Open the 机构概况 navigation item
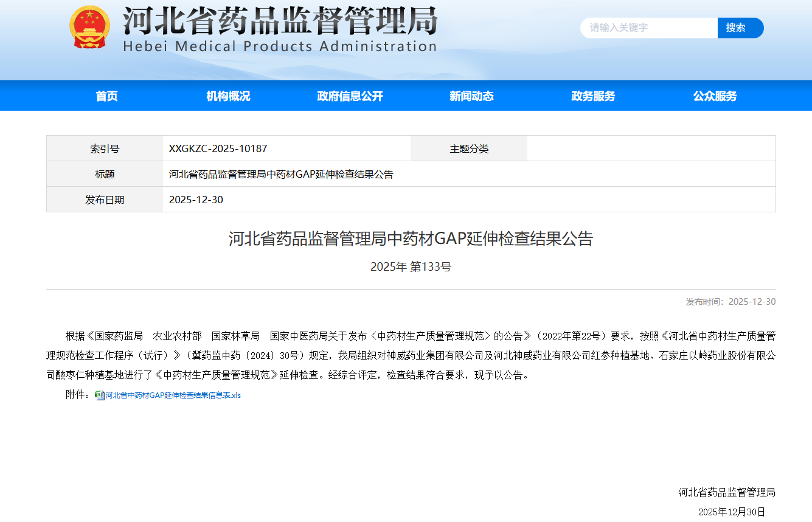 [228, 96]
